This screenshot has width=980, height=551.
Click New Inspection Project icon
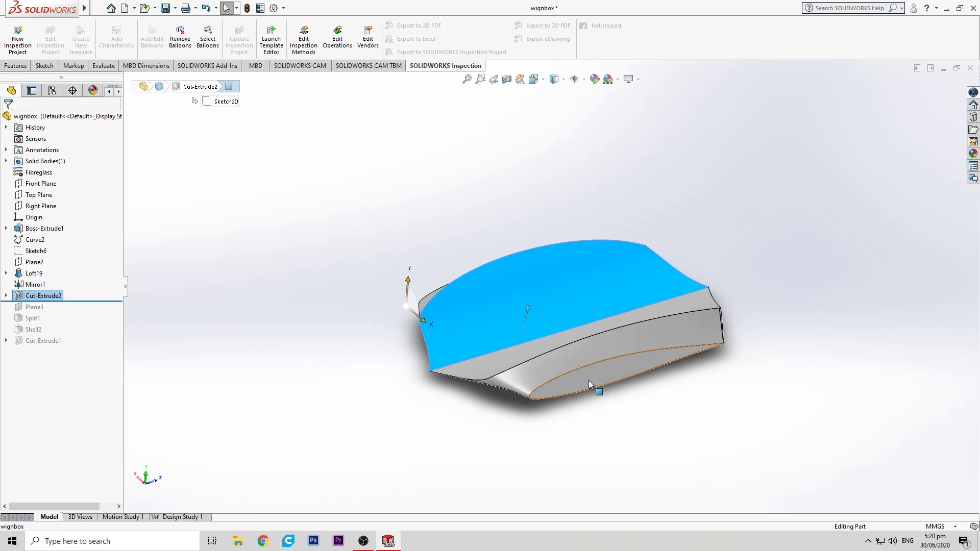point(18,40)
